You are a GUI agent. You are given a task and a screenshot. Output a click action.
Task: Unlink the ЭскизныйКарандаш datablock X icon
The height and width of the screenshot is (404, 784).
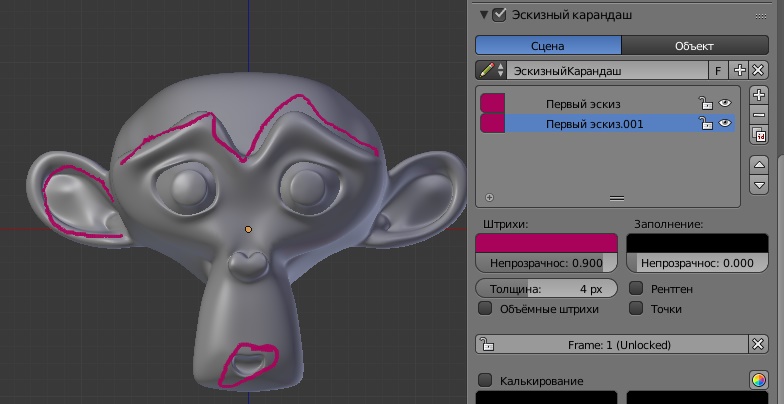(758, 70)
